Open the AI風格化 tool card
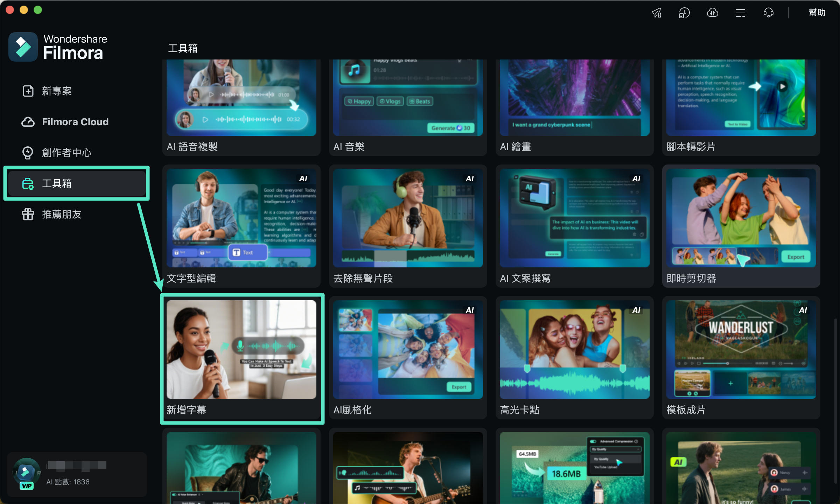The width and height of the screenshot is (840, 504). pos(408,358)
